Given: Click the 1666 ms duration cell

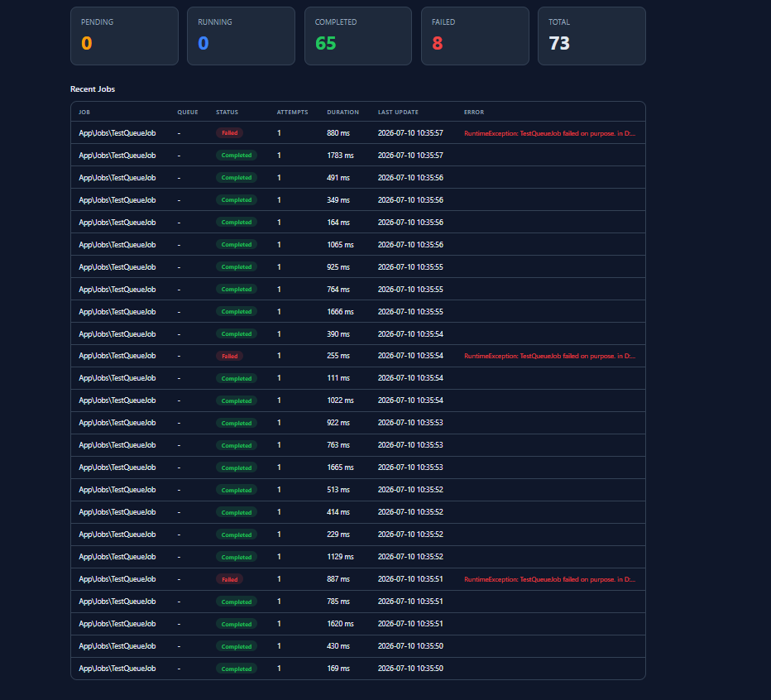Looking at the screenshot, I should point(340,312).
